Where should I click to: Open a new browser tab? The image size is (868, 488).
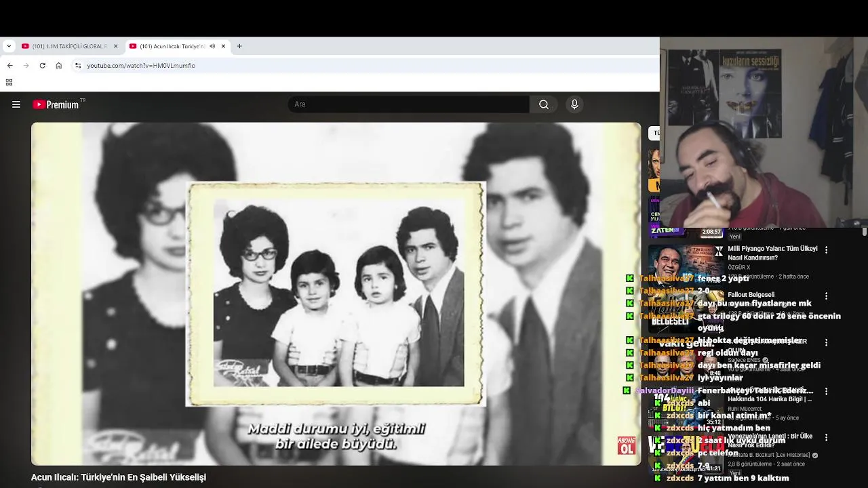click(x=239, y=46)
